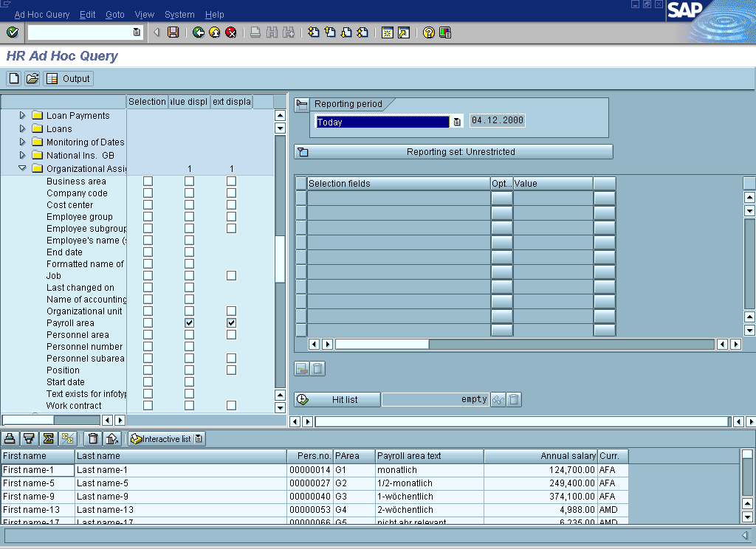Open the Goto menu
Screen dimensions: 756x549
114,15
